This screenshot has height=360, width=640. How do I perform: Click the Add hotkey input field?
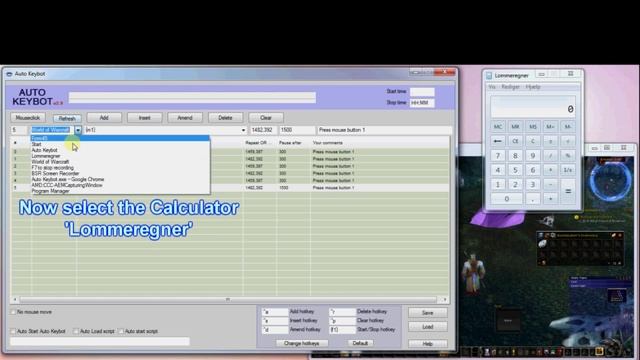tap(275, 312)
